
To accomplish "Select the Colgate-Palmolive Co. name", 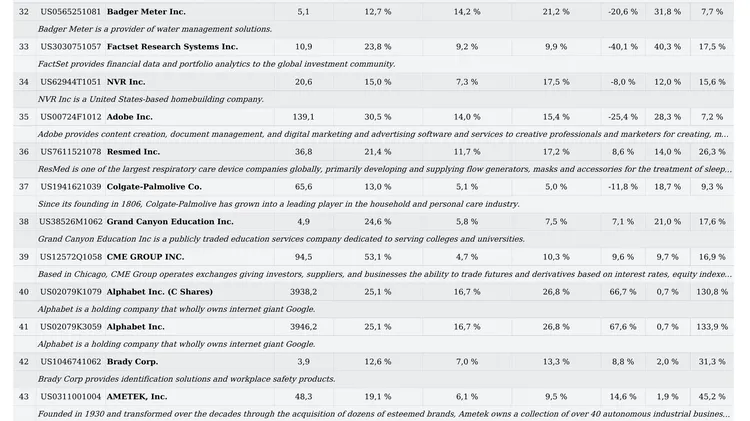I will click(154, 186).
